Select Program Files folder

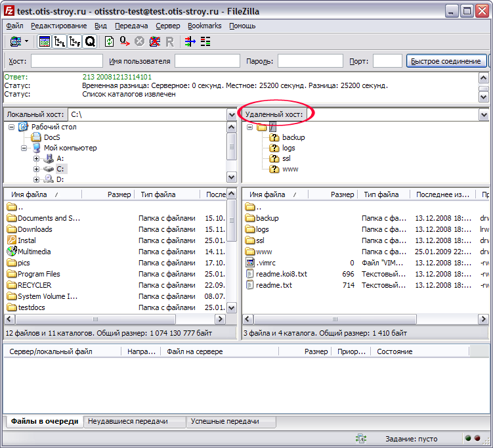(39, 274)
